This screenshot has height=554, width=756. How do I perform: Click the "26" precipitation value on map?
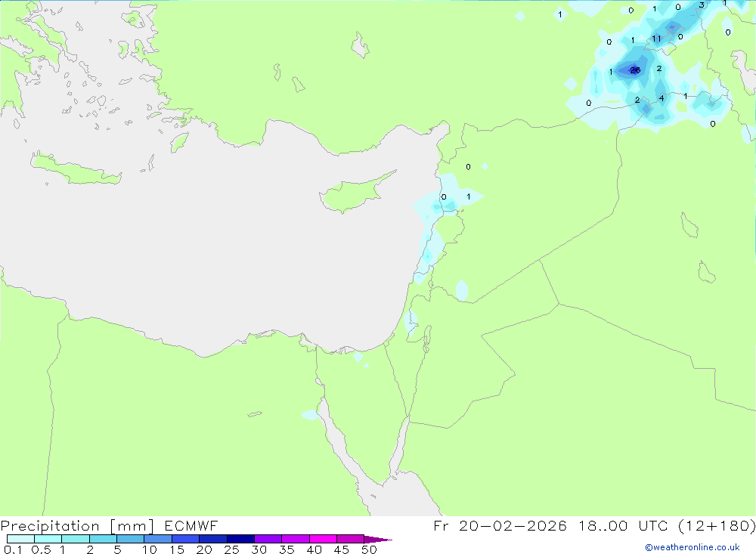635,70
